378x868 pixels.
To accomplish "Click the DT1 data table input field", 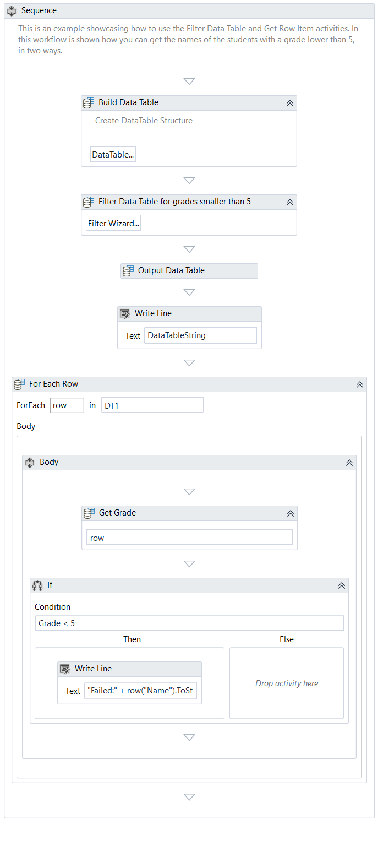I will coord(152,406).
